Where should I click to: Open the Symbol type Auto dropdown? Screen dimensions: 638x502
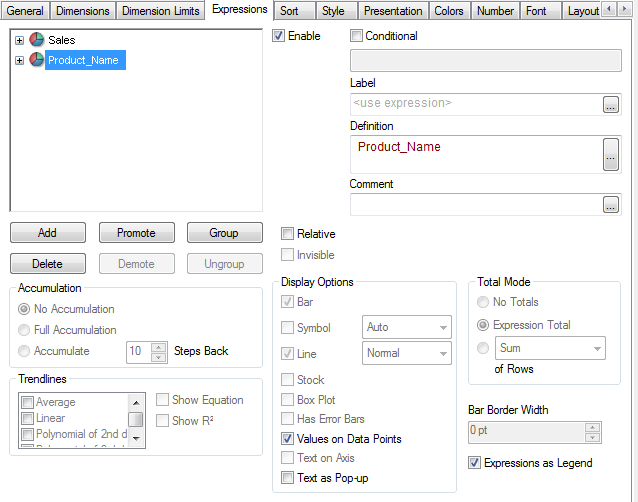click(x=406, y=327)
